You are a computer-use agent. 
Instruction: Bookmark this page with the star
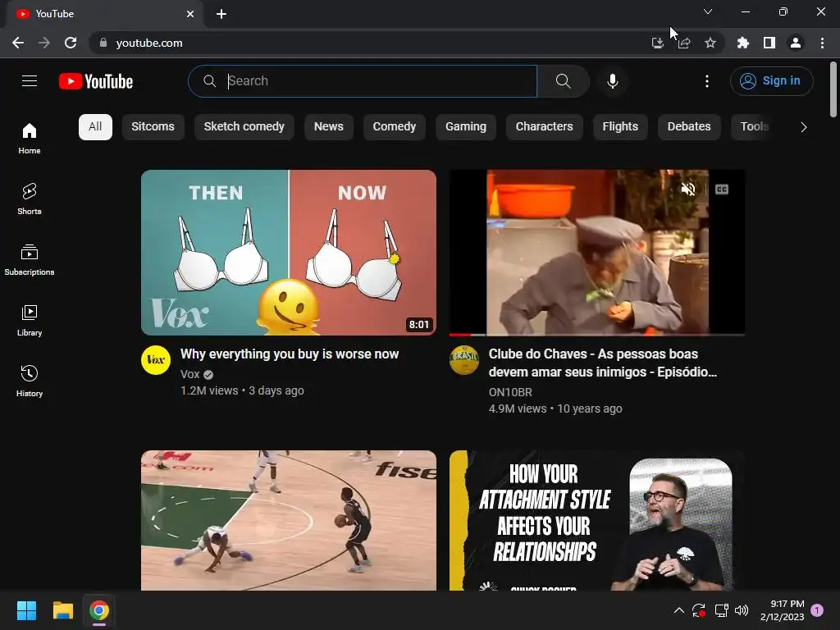point(710,43)
